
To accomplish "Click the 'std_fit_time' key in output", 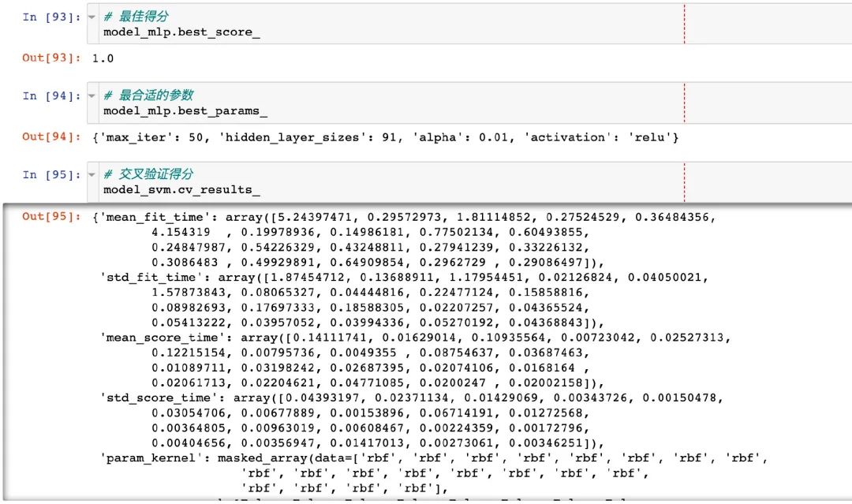I will [x=155, y=278].
